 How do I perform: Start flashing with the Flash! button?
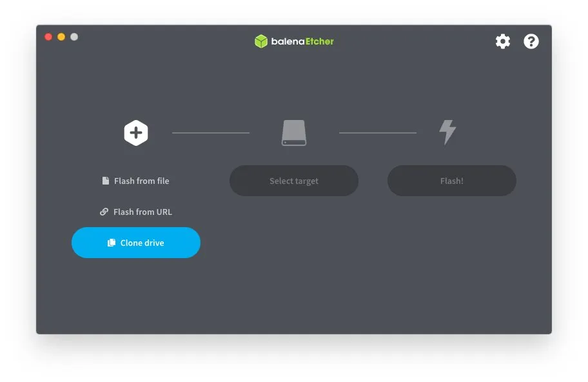[452, 181]
